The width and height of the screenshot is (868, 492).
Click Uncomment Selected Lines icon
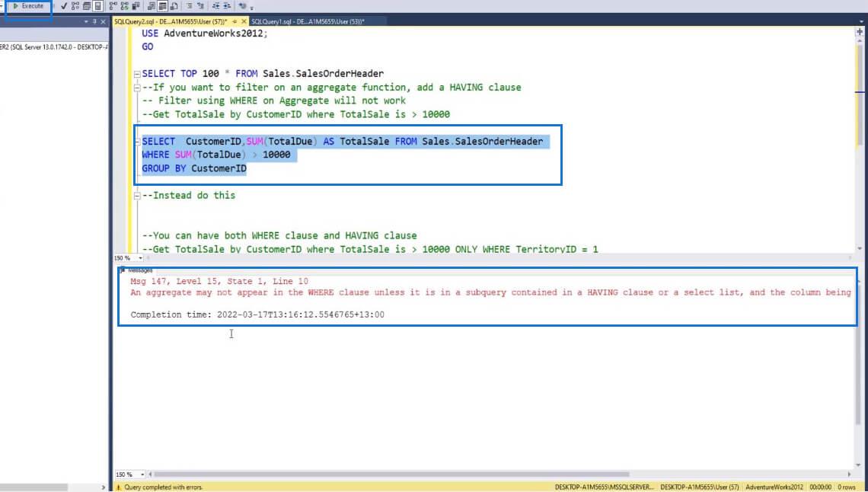200,6
